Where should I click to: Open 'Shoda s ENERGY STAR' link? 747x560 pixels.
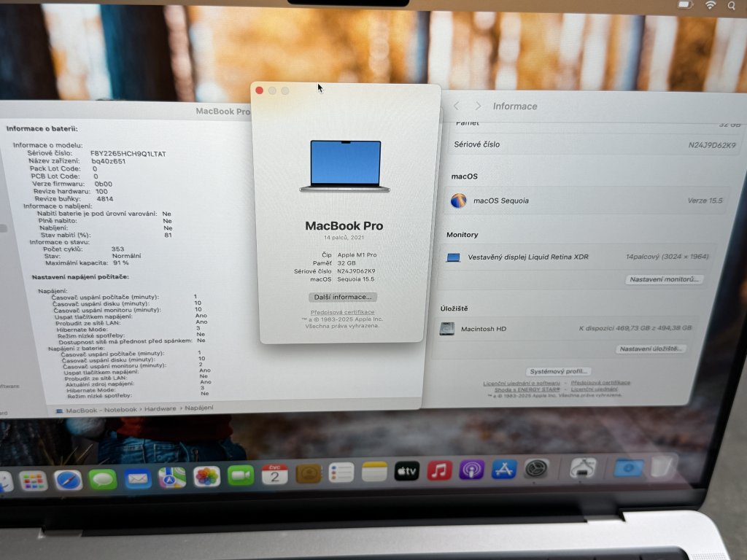[x=527, y=389]
